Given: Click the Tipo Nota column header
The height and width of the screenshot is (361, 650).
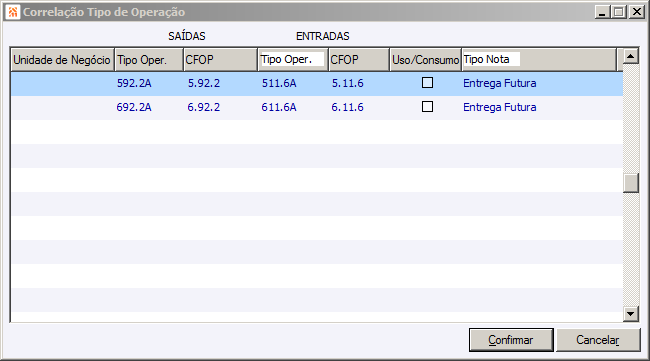Looking at the screenshot, I should tap(539, 60).
